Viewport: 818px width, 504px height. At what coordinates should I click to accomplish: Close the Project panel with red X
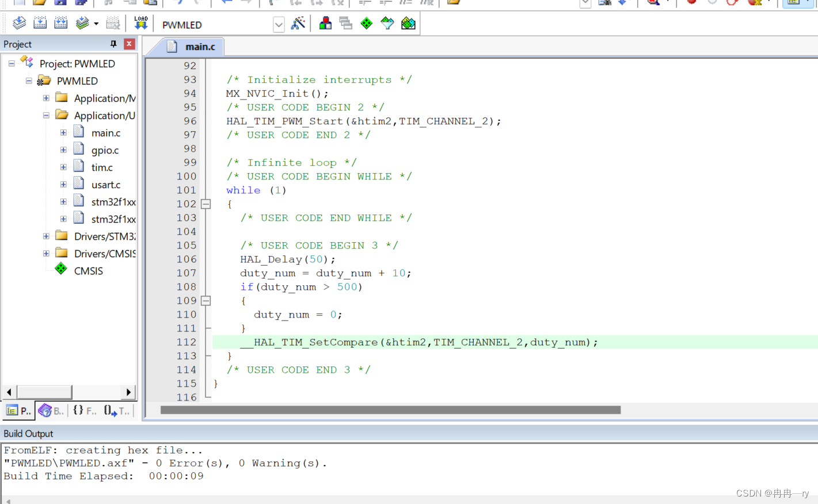pos(130,44)
